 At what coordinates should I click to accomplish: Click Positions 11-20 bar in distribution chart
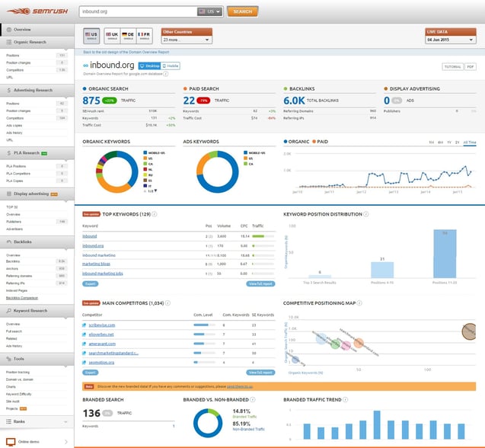(x=445, y=254)
